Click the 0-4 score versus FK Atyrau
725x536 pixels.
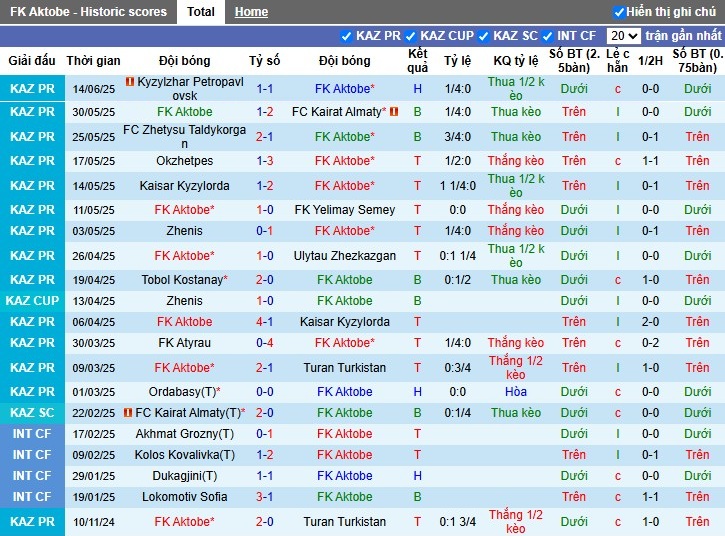tap(264, 343)
